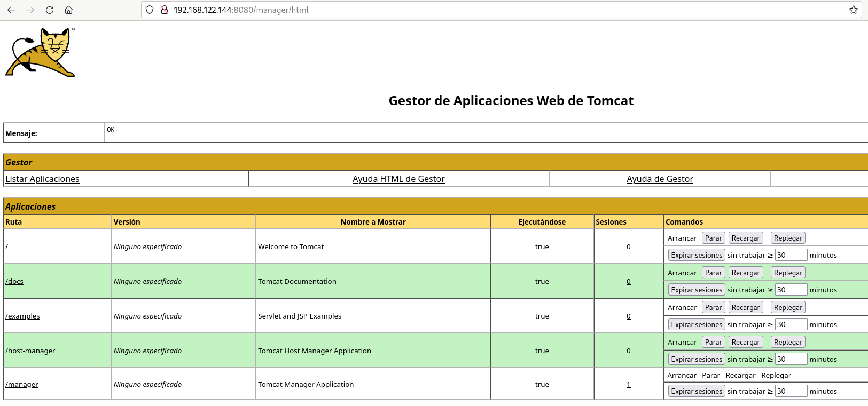Go to browser home icon
This screenshot has height=406, width=868.
pos(68,10)
